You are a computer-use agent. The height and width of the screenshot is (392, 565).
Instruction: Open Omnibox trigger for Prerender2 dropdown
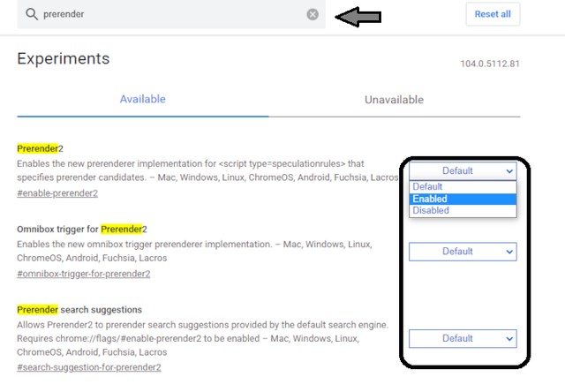(463, 252)
